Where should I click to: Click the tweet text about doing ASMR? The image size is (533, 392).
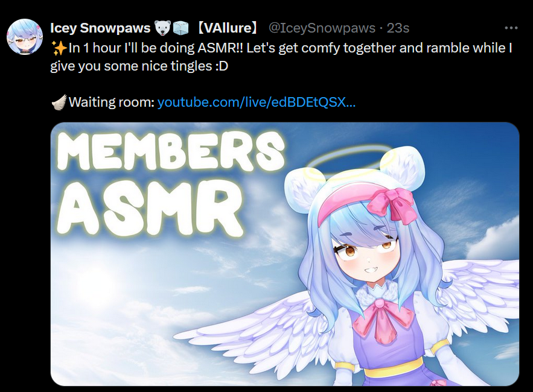point(281,57)
